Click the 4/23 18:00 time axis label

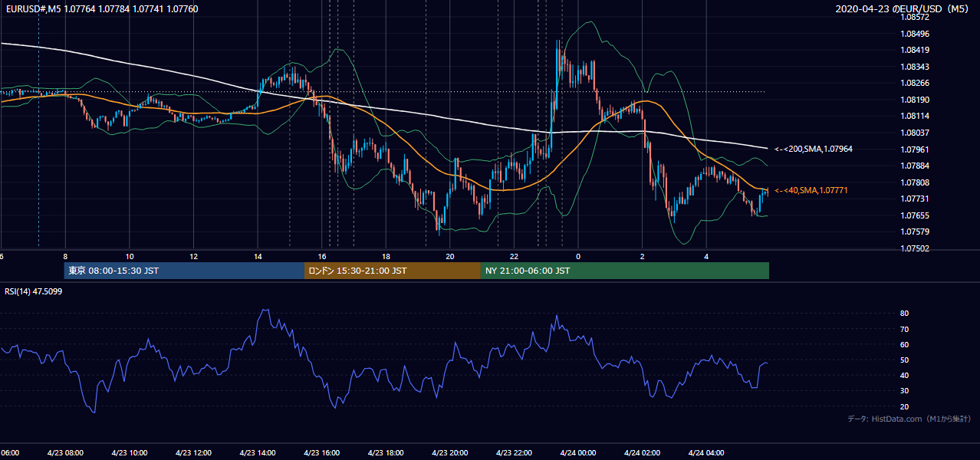386,453
